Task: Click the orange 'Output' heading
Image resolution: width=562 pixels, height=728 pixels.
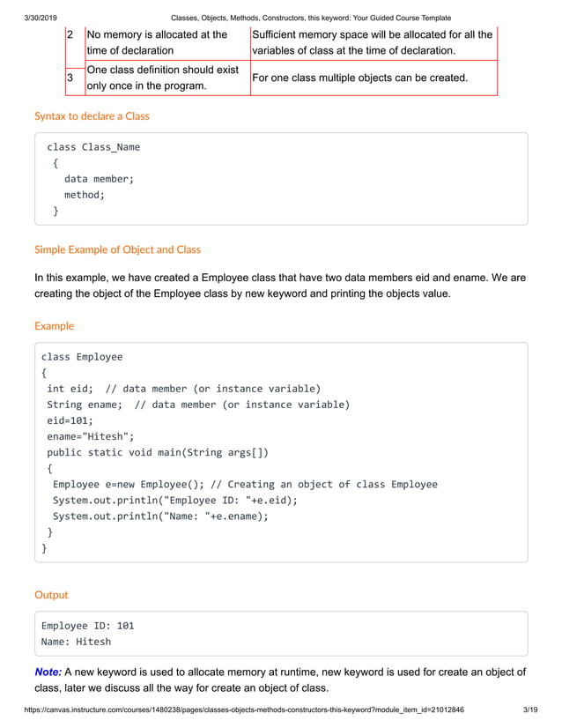Action: [51, 595]
